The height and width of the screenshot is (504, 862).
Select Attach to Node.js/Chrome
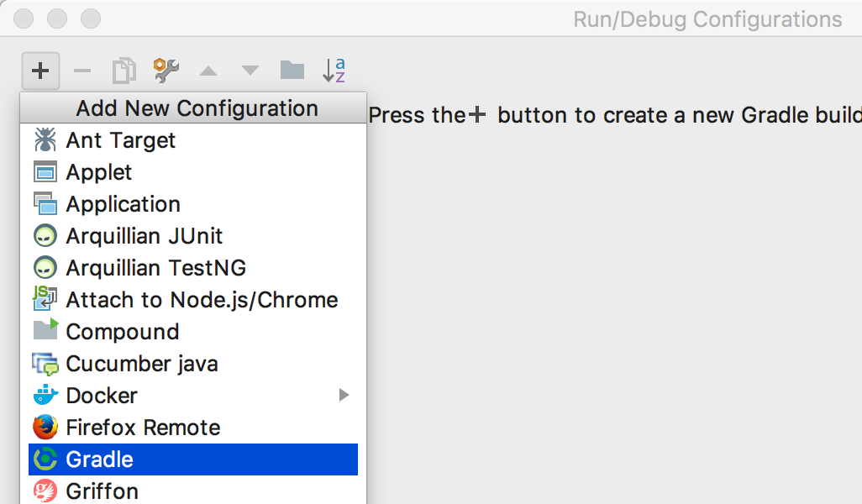pyautogui.click(x=193, y=300)
